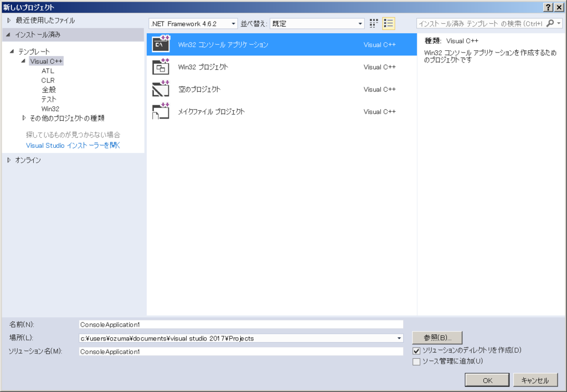This screenshot has width=567, height=392.
Task: Open the 場所 path dropdown arrow
Action: pyautogui.click(x=399, y=338)
